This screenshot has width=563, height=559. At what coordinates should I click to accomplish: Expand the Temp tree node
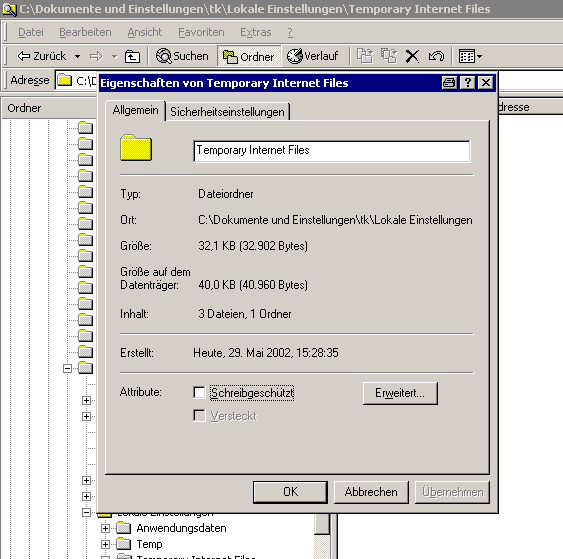click(x=105, y=544)
